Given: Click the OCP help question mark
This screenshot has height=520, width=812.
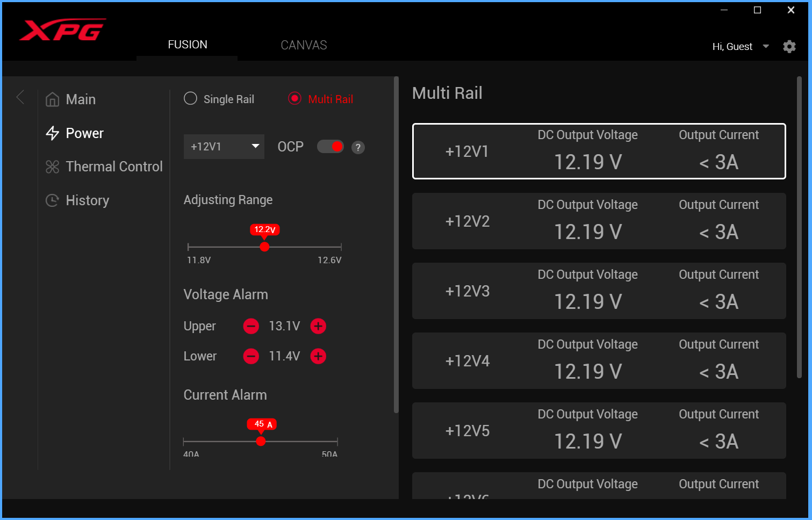Looking at the screenshot, I should [x=358, y=148].
